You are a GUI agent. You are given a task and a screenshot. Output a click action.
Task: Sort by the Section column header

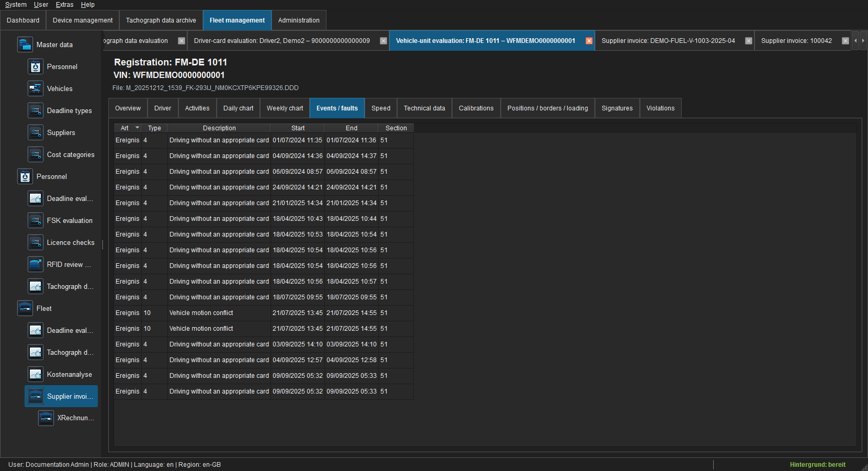[x=396, y=128]
